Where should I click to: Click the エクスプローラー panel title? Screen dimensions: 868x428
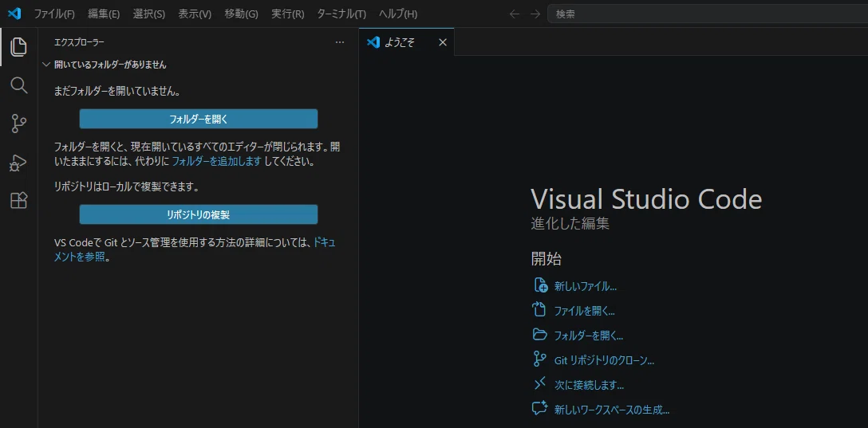point(79,42)
